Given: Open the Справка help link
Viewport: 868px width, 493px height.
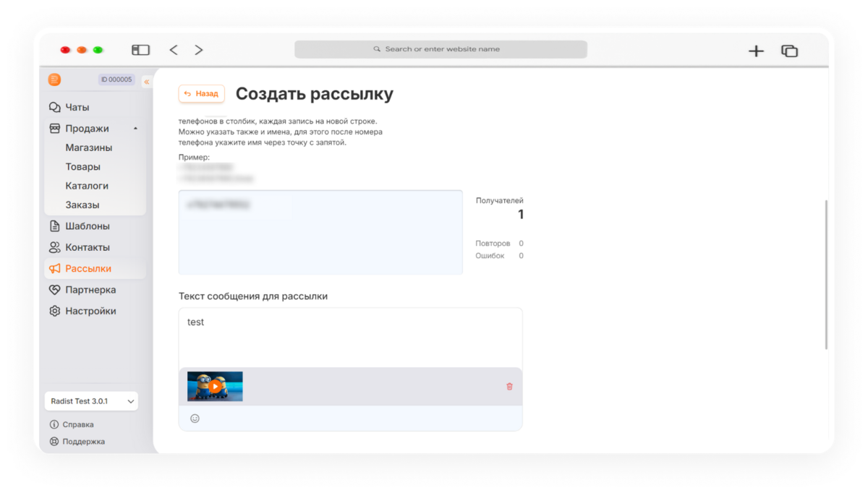Looking at the screenshot, I should point(78,424).
